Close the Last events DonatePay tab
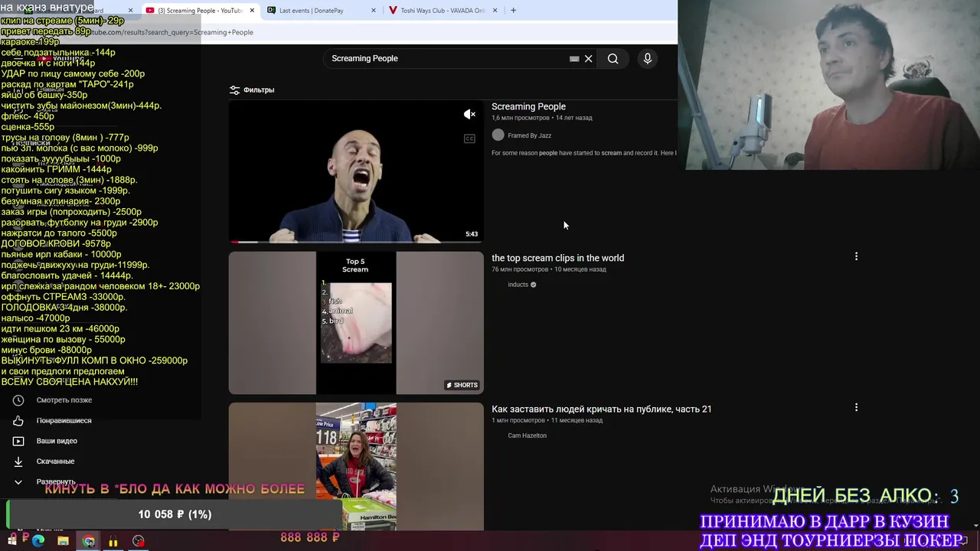Image resolution: width=980 pixels, height=551 pixels. (x=374, y=11)
